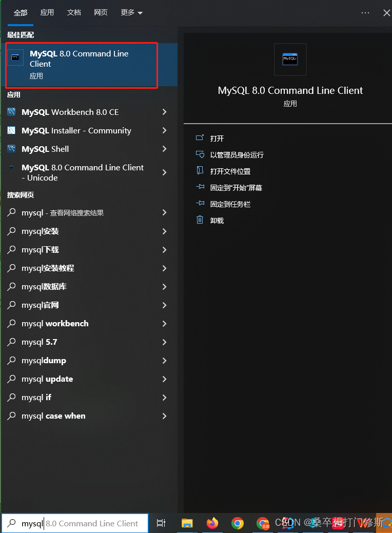The width and height of the screenshot is (392, 533).
Task: Click magnifier icon beside mysqldump
Action: click(12, 360)
